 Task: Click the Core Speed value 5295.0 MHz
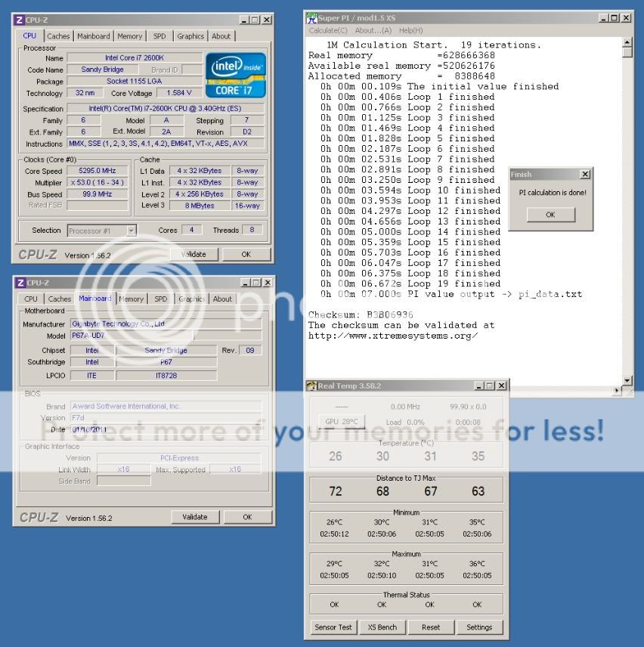pyautogui.click(x=98, y=171)
